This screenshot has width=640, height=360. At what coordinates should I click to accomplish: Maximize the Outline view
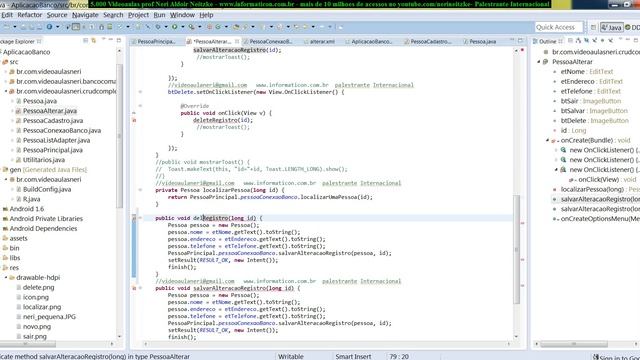click(636, 40)
